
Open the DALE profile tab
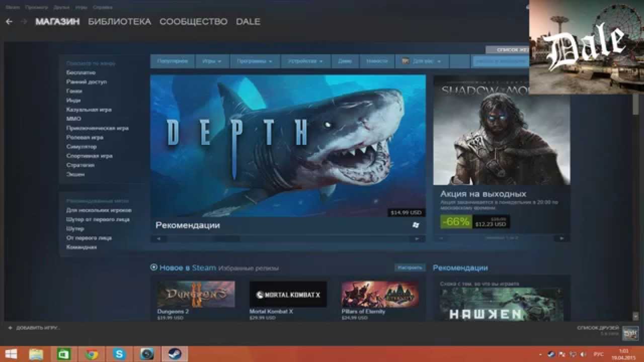coord(248,22)
